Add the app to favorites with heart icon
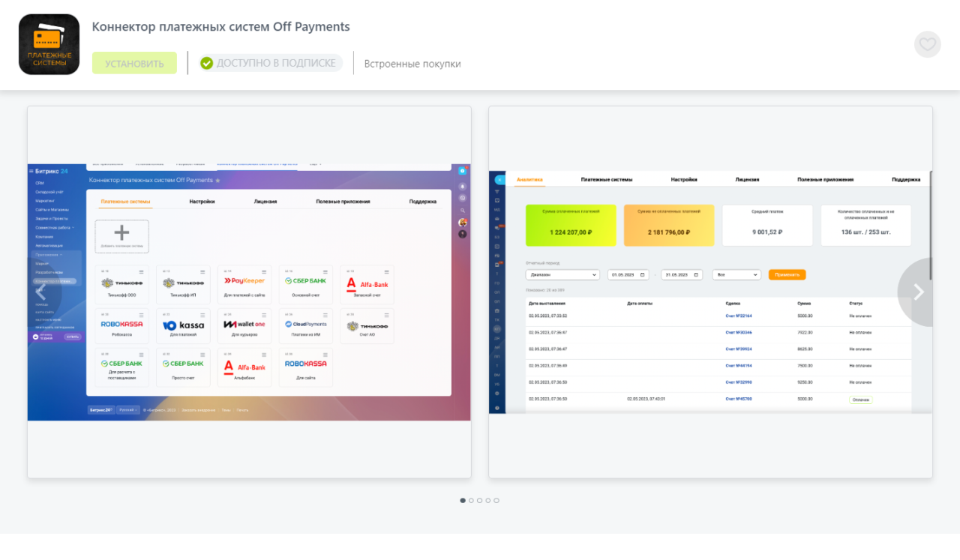Image resolution: width=960 pixels, height=560 pixels. [x=927, y=44]
